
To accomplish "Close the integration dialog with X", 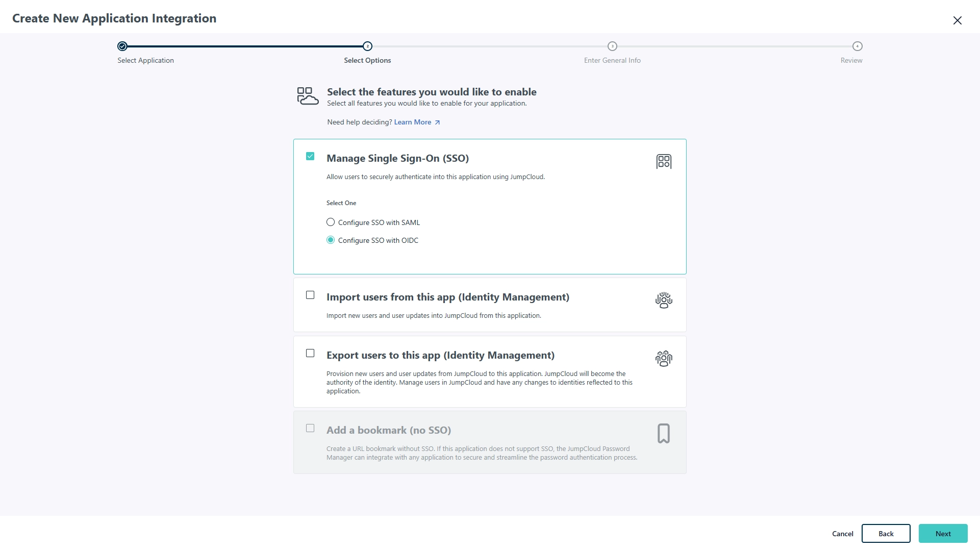I will (x=957, y=20).
